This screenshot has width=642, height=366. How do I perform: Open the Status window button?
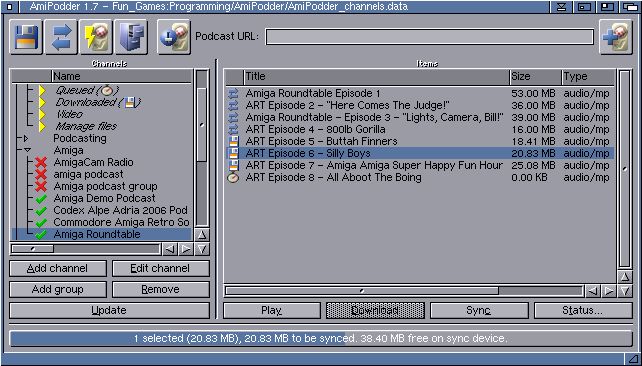pos(583,311)
